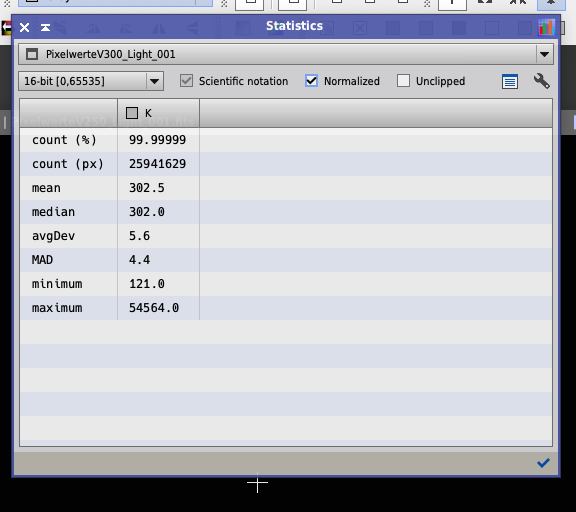Click the Statistics title bar text
Viewport: 576px width, 512px height.
pyautogui.click(x=294, y=26)
